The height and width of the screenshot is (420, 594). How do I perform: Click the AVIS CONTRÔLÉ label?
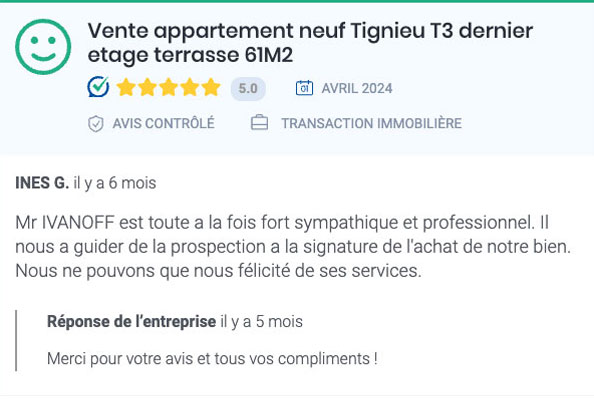163,123
